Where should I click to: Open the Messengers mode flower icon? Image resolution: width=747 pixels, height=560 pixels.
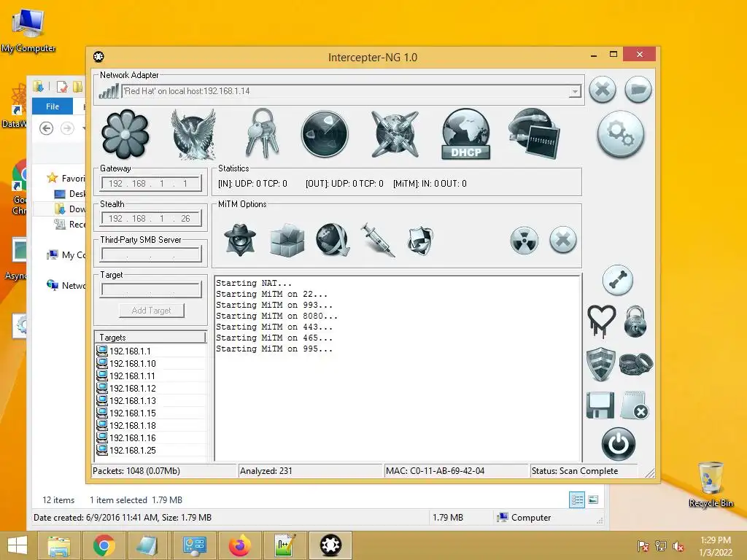point(125,134)
